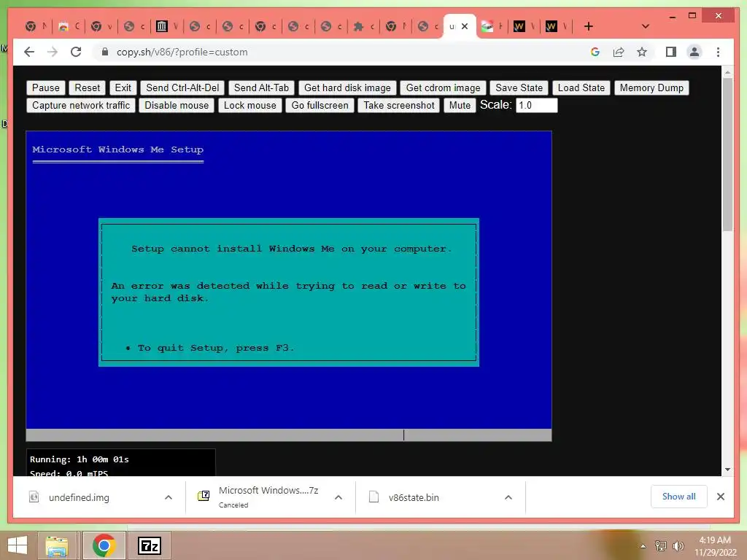Screen dimensions: 747x560
Task: Switch to the building-icon tab
Action: pos(167,26)
